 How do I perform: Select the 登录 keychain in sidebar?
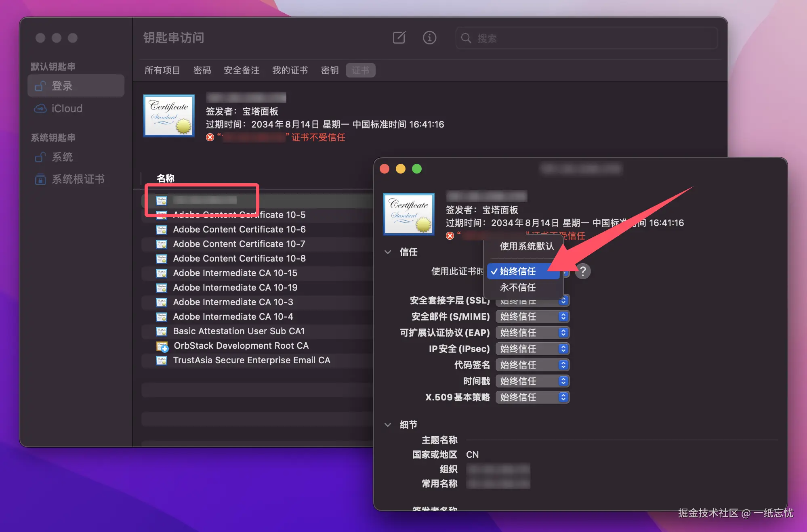click(62, 86)
